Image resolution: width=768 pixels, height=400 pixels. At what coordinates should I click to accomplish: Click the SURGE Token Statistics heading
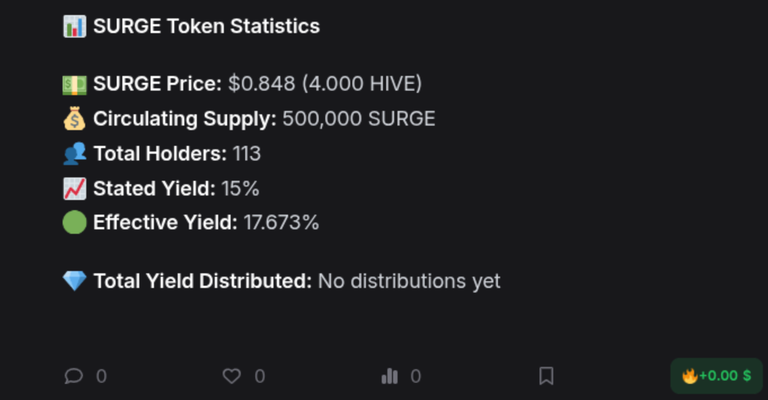click(206, 26)
